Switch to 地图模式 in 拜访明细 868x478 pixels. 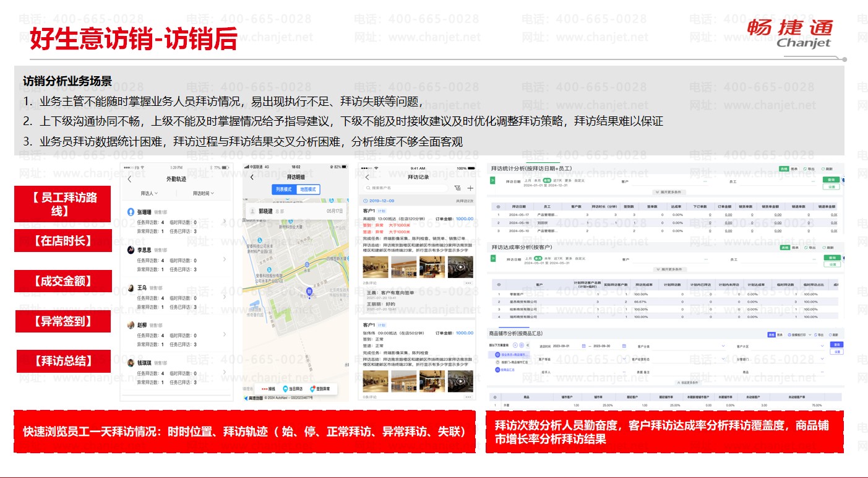click(x=307, y=189)
